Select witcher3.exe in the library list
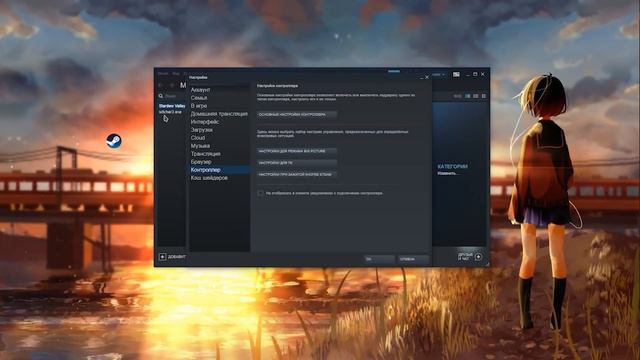The image size is (640, 360). coord(170,112)
